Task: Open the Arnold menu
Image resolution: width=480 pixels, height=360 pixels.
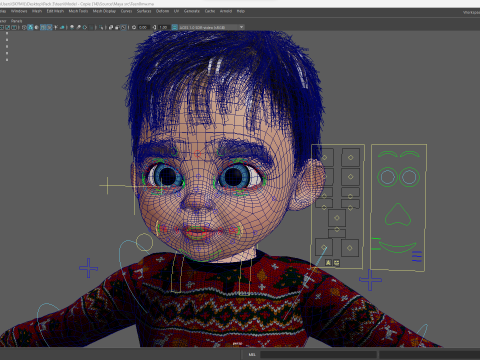Action: [x=226, y=11]
